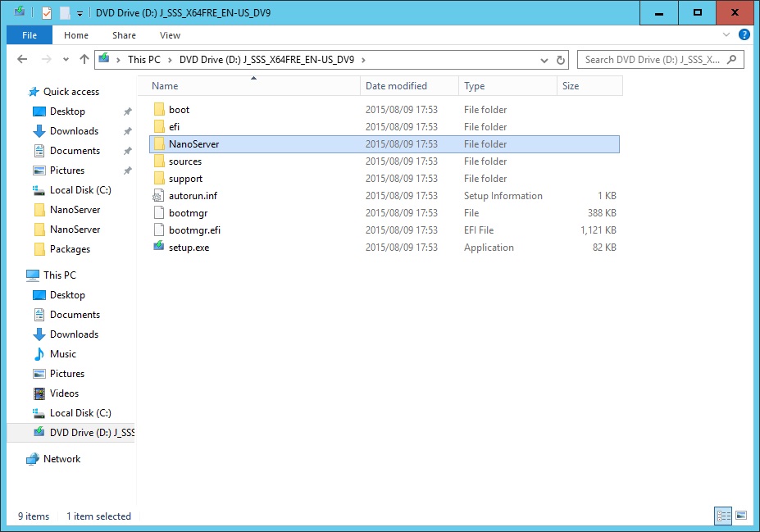Open the File menu tab

[x=29, y=35]
